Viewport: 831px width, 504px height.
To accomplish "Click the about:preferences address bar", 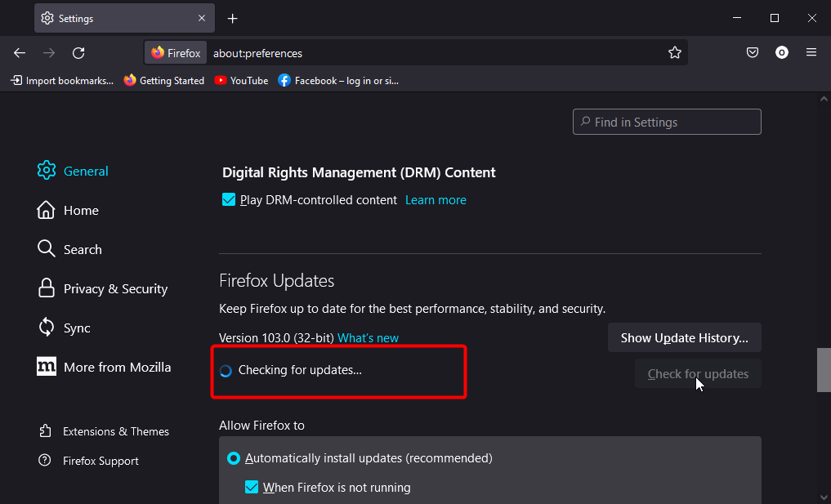I will click(x=416, y=53).
